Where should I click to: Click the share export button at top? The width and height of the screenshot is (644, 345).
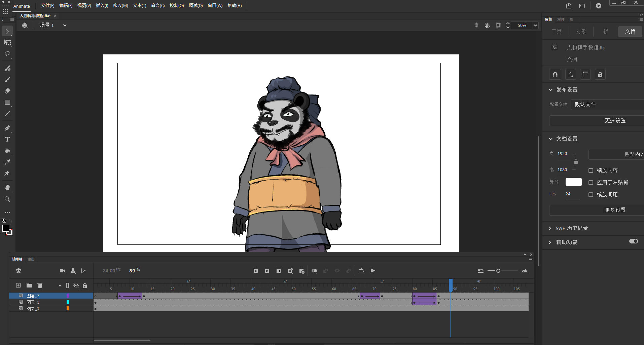[x=569, y=6]
